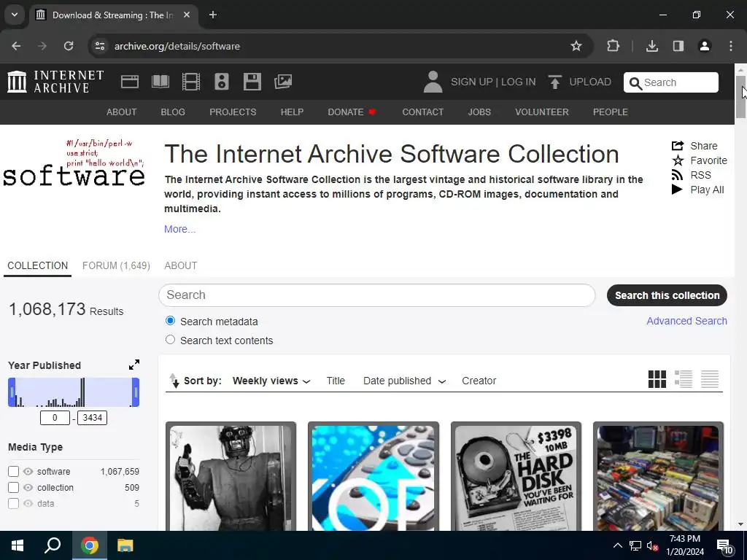Toggle sort direction arrows icon

[x=174, y=381]
